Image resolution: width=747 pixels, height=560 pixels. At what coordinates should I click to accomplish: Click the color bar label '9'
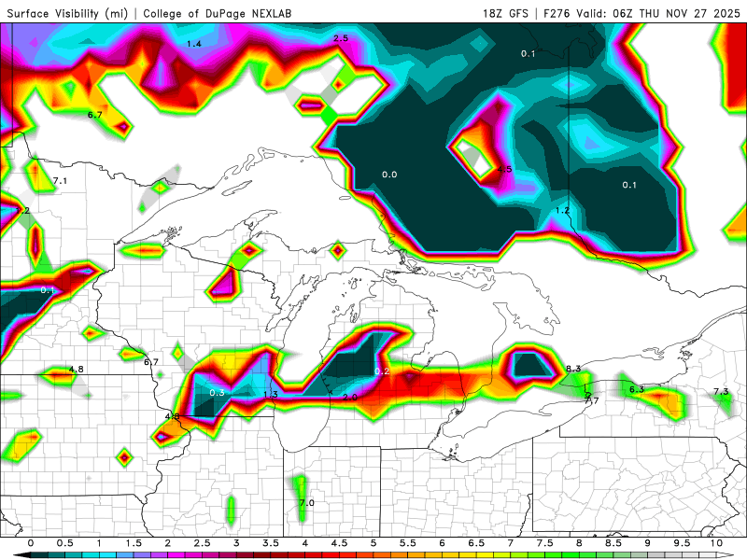point(647,543)
